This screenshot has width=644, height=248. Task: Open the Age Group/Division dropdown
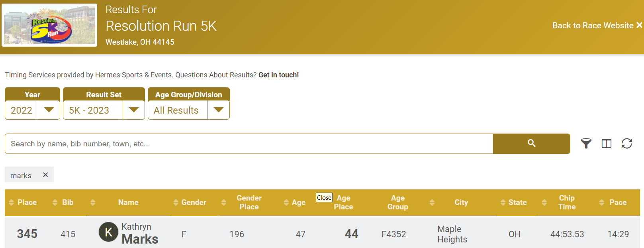[x=218, y=110]
